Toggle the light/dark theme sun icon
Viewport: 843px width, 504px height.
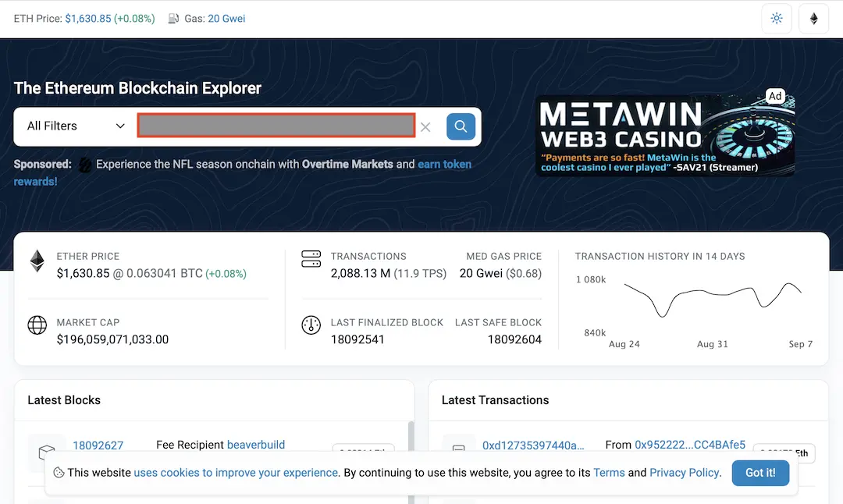pos(777,18)
